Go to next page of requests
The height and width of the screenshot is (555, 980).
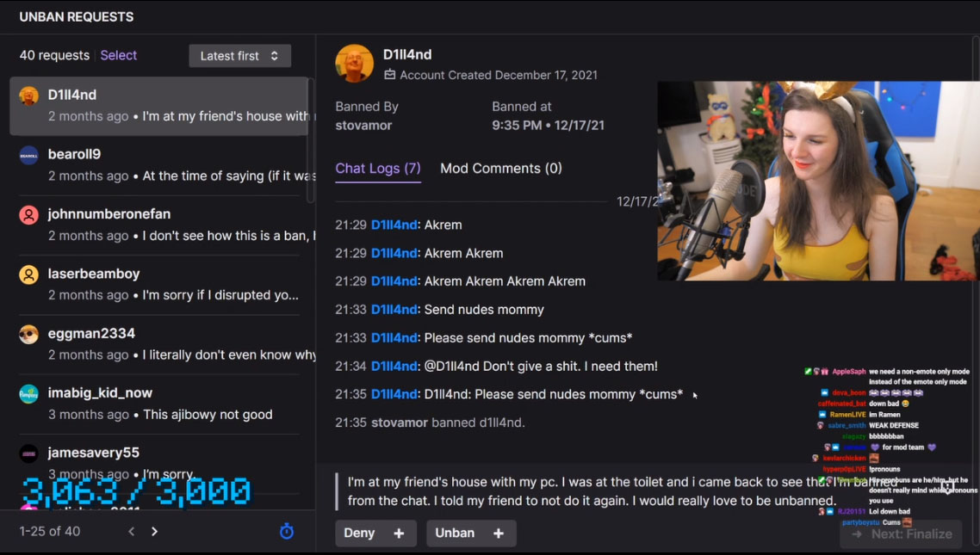pos(154,531)
